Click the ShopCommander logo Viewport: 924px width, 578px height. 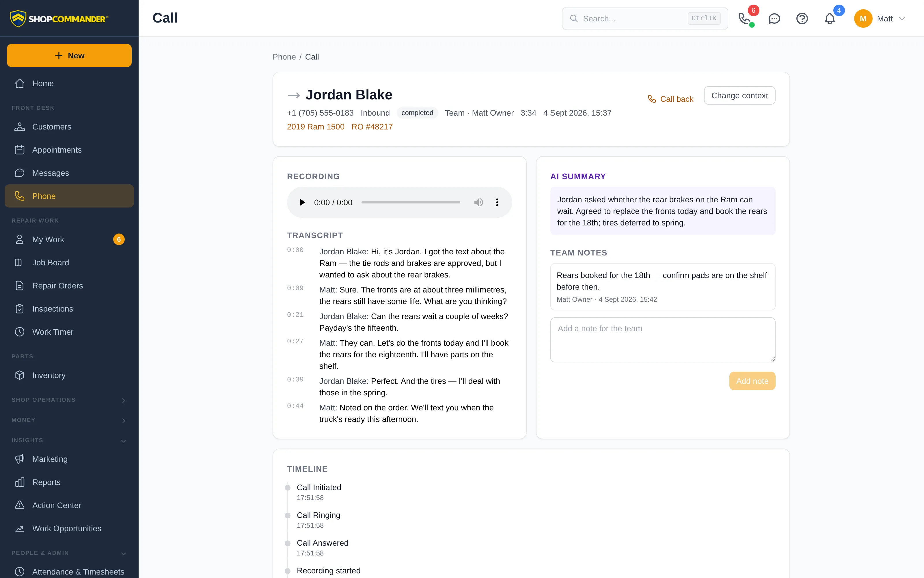click(59, 18)
